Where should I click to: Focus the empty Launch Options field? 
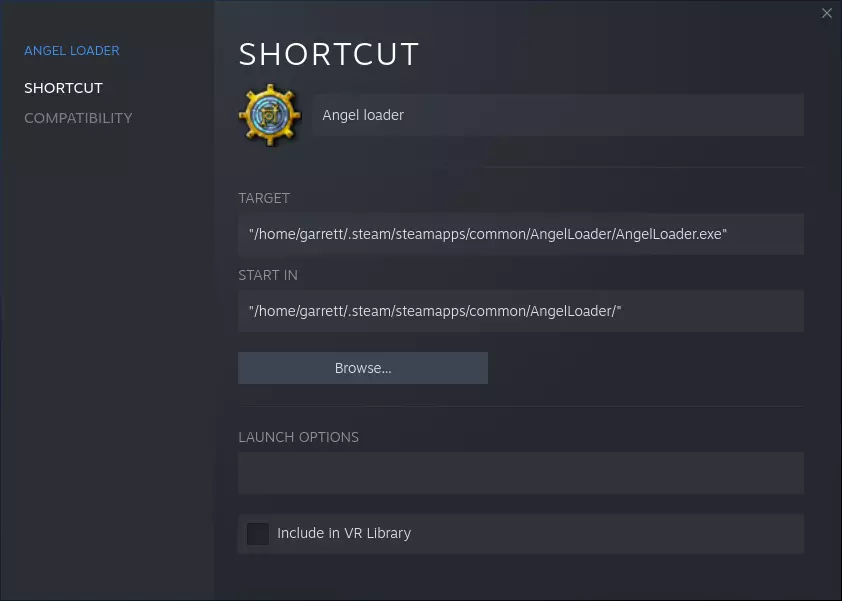point(520,473)
